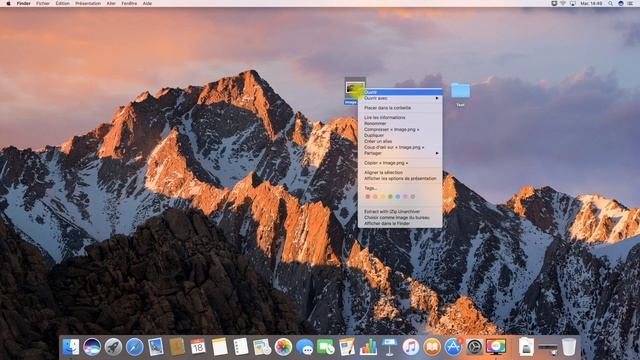
Task: Choose Copier « Image.png »
Action: (400, 163)
